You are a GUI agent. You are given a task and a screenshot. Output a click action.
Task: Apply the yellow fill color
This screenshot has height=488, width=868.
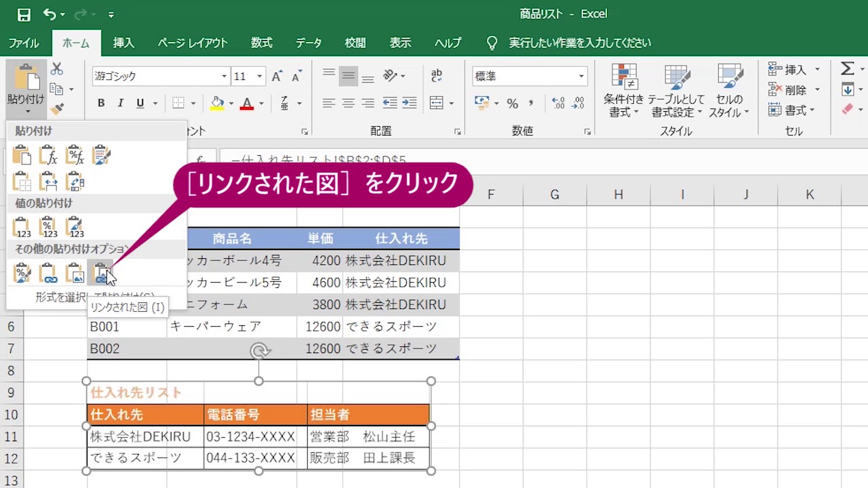pos(217,103)
